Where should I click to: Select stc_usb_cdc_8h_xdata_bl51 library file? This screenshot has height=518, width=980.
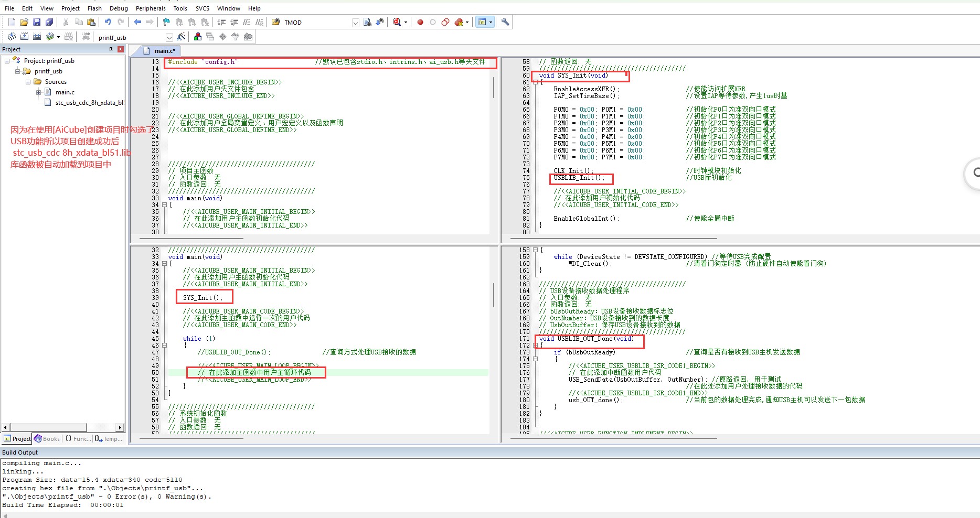click(90, 103)
